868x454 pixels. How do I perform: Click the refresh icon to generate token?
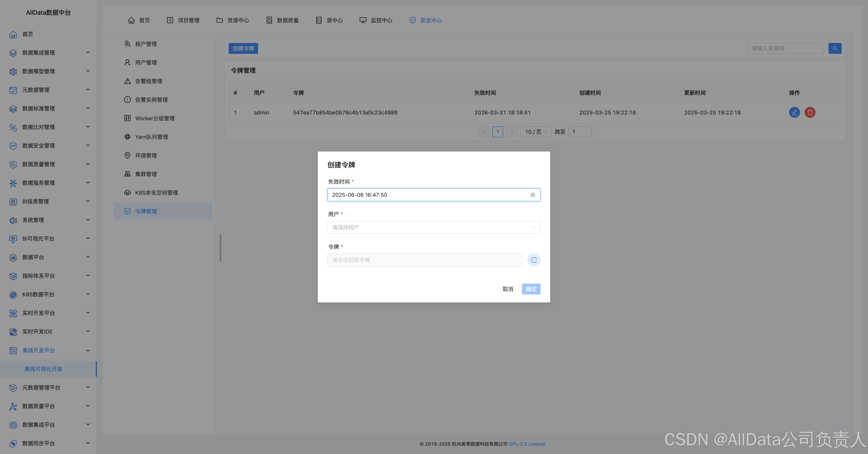pyautogui.click(x=534, y=260)
